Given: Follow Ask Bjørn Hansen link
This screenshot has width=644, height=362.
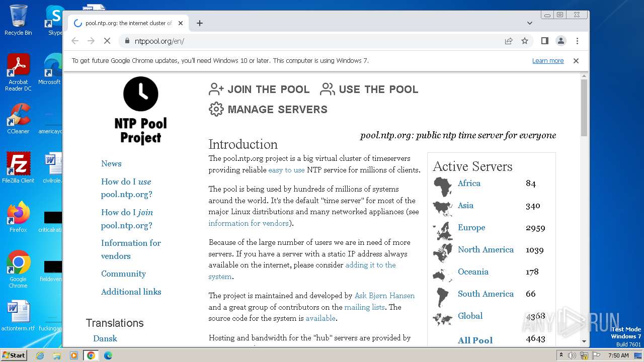Looking at the screenshot, I should click(x=384, y=296).
